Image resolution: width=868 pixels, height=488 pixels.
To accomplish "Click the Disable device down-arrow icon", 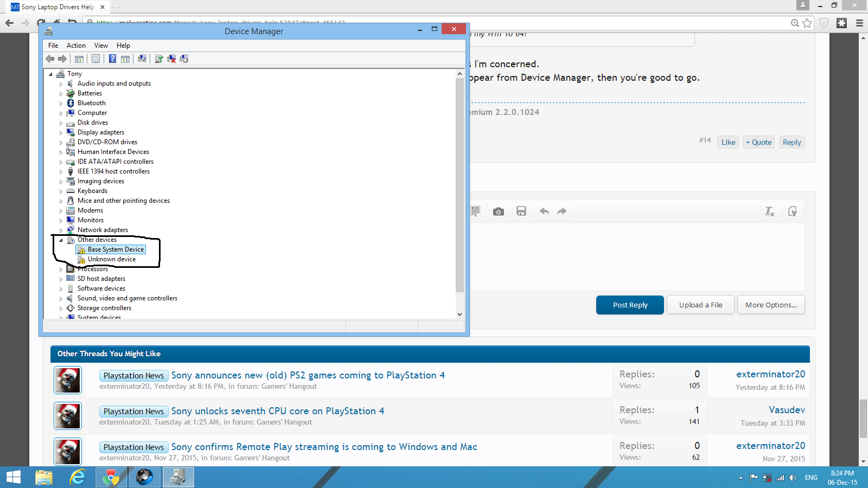I will [184, 59].
